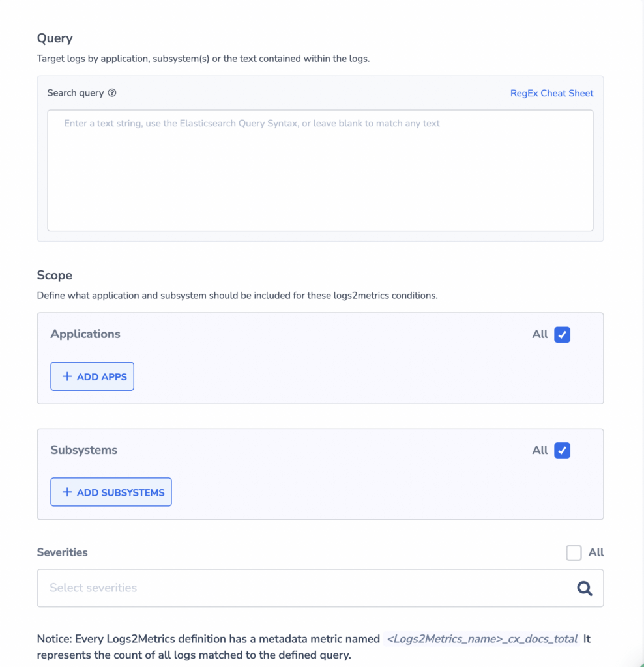Viewport: 644px width, 667px height.
Task: Click the Search query field label
Action: click(x=76, y=93)
